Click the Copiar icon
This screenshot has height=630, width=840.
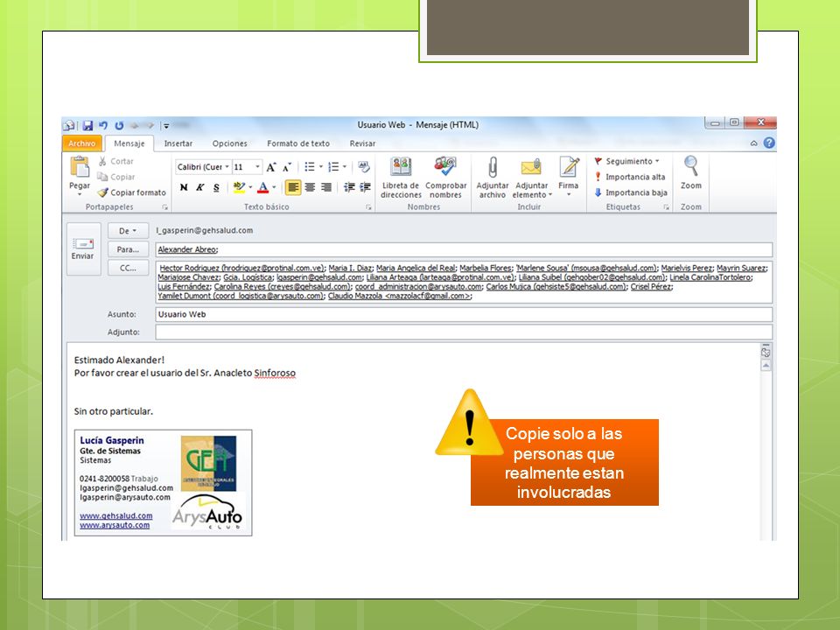pos(102,177)
